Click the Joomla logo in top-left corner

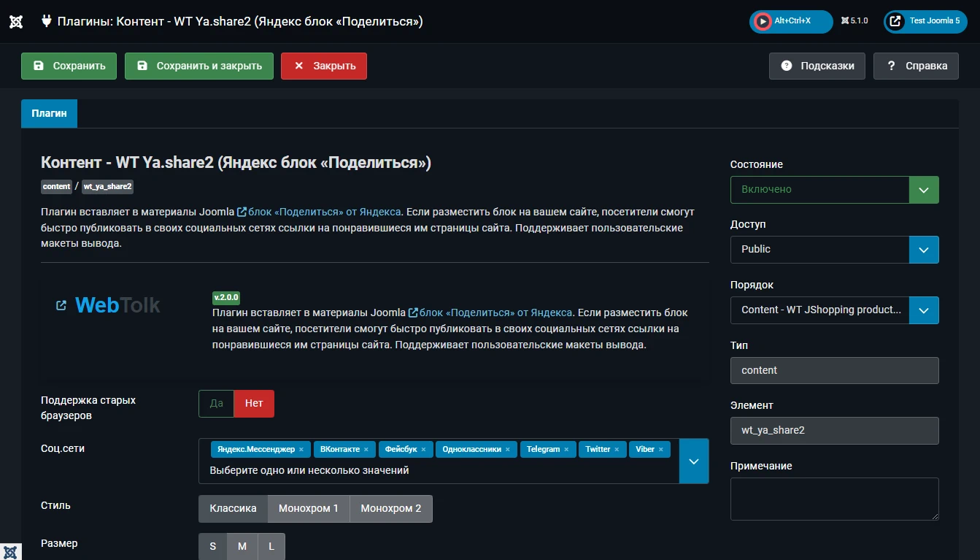[x=16, y=21]
